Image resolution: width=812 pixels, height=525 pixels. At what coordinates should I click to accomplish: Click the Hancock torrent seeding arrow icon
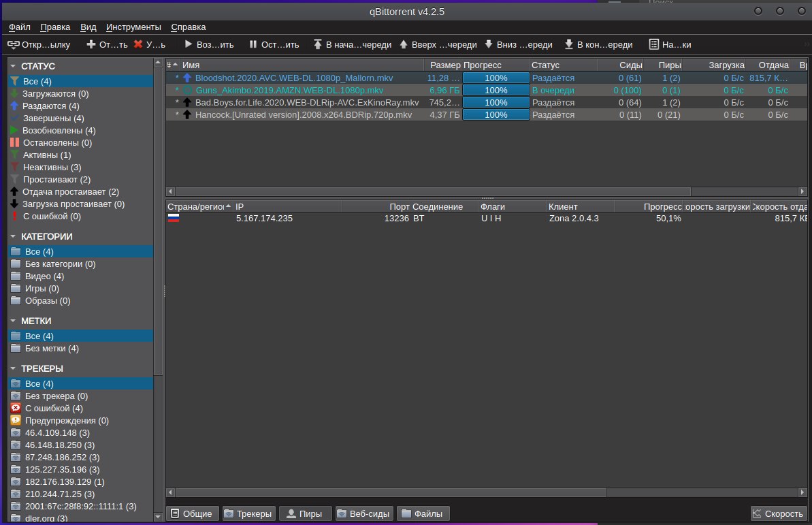pos(187,114)
